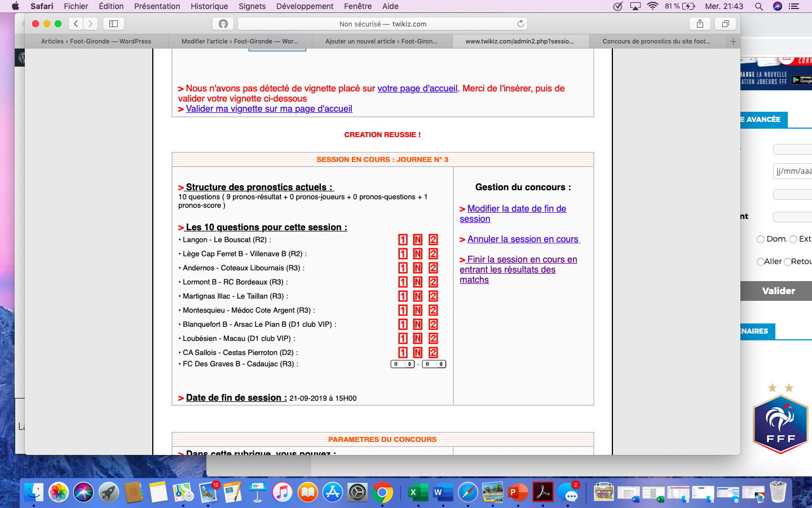This screenshot has height=508, width=812.
Task: Pick 1 for Lormont B - RC Bordeaux
Action: 403,282
